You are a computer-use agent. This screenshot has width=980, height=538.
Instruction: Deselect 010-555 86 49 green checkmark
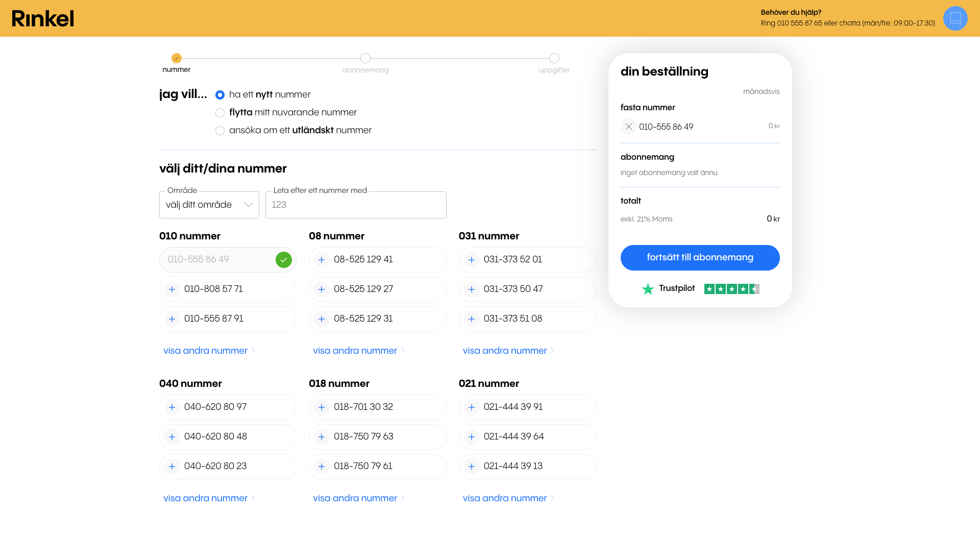point(284,260)
